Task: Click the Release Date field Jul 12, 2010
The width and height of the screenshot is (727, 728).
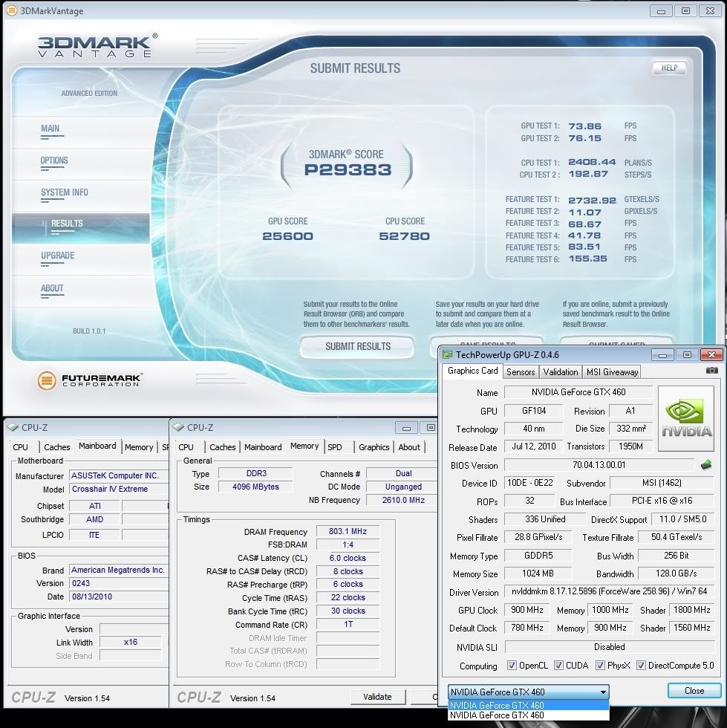Action: click(x=533, y=446)
